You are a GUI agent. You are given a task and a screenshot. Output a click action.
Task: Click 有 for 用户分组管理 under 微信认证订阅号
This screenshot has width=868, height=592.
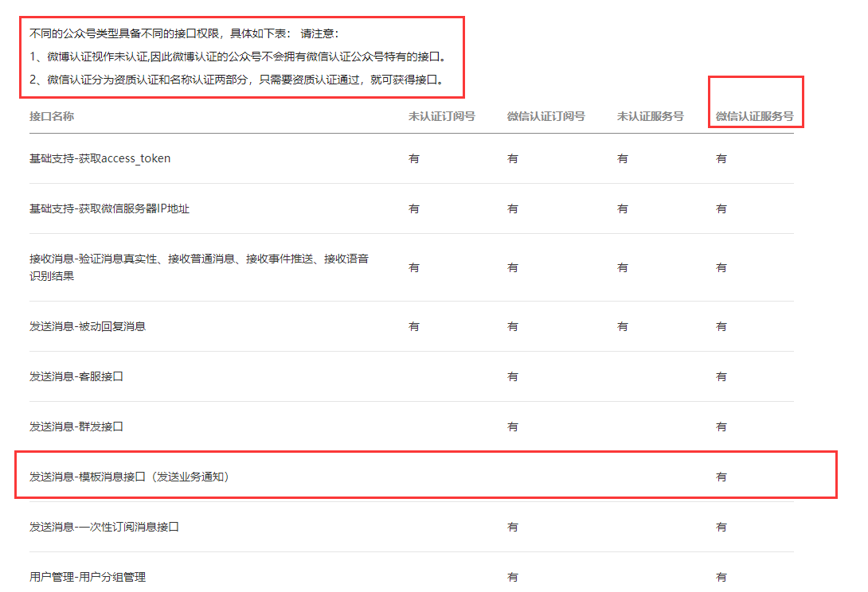tap(513, 577)
